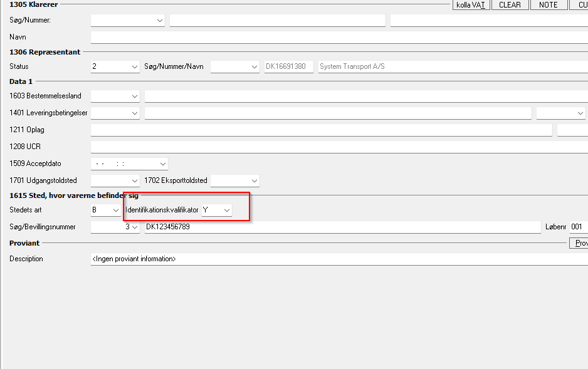588x369 pixels.
Task: Focus the 1208 UCR input field
Action: point(339,147)
